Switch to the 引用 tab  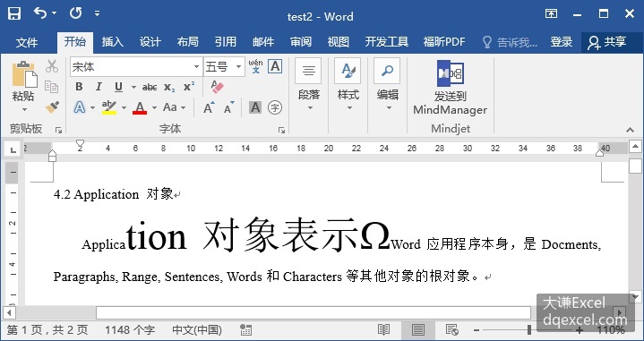[x=226, y=42]
